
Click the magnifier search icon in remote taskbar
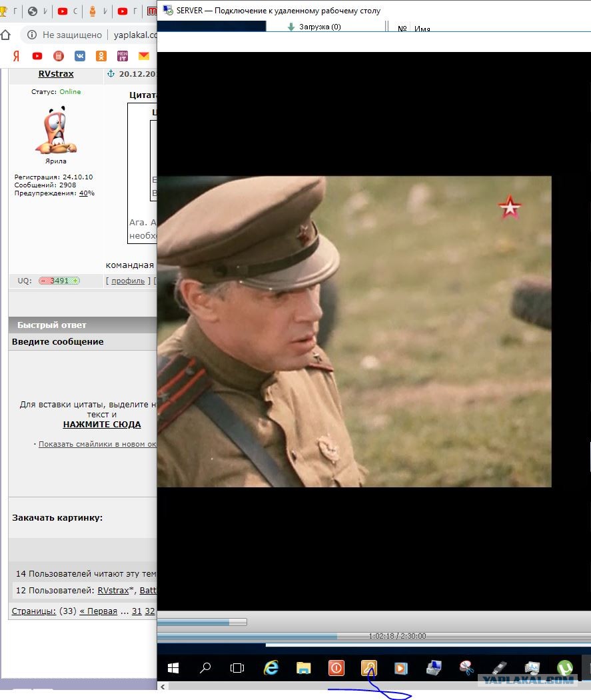point(205,668)
